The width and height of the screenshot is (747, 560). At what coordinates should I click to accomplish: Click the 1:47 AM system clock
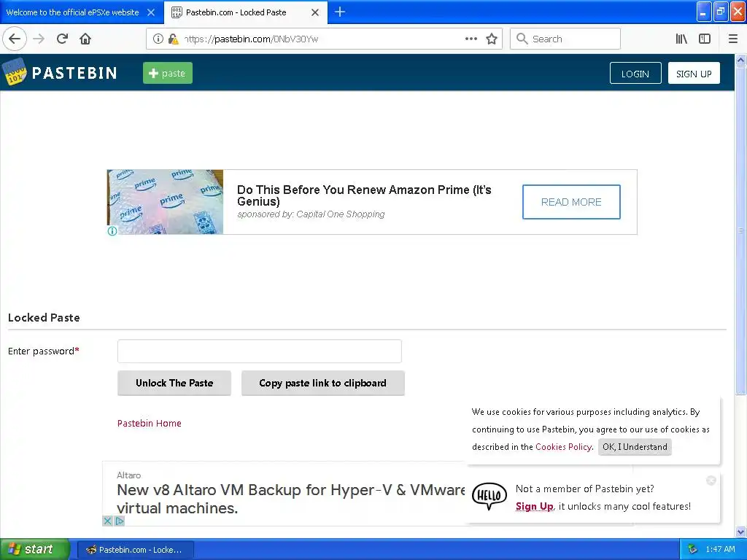pos(720,549)
